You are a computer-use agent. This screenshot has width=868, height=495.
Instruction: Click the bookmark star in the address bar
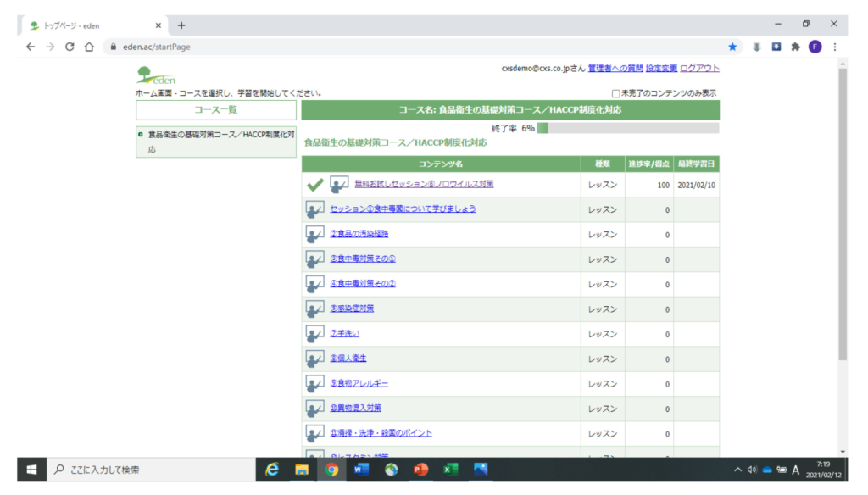(732, 47)
